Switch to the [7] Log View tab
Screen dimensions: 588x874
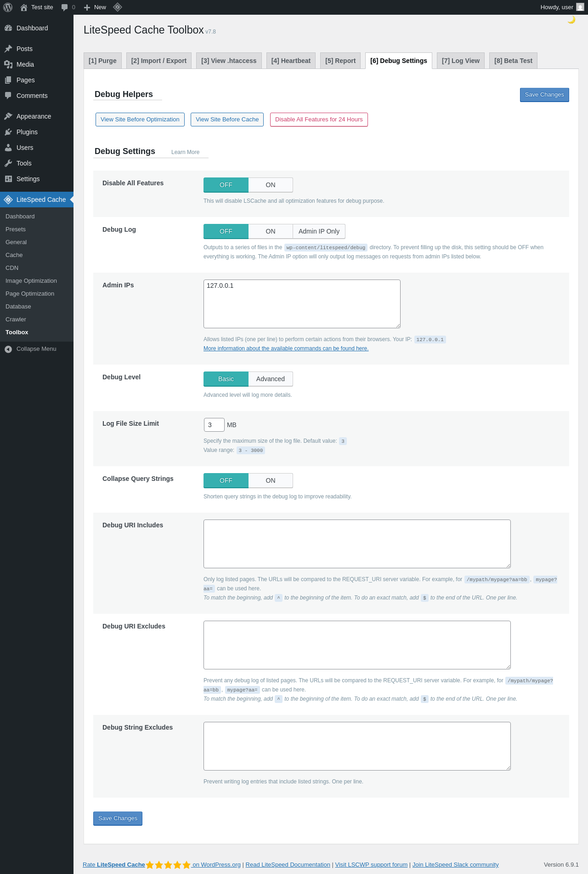(x=461, y=61)
